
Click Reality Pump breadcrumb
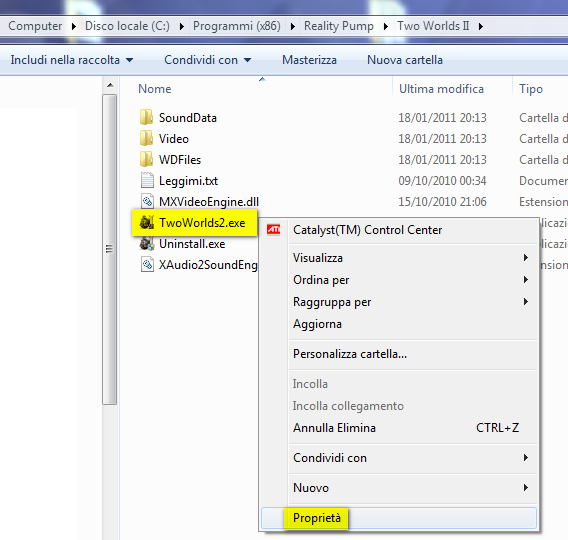click(x=339, y=26)
